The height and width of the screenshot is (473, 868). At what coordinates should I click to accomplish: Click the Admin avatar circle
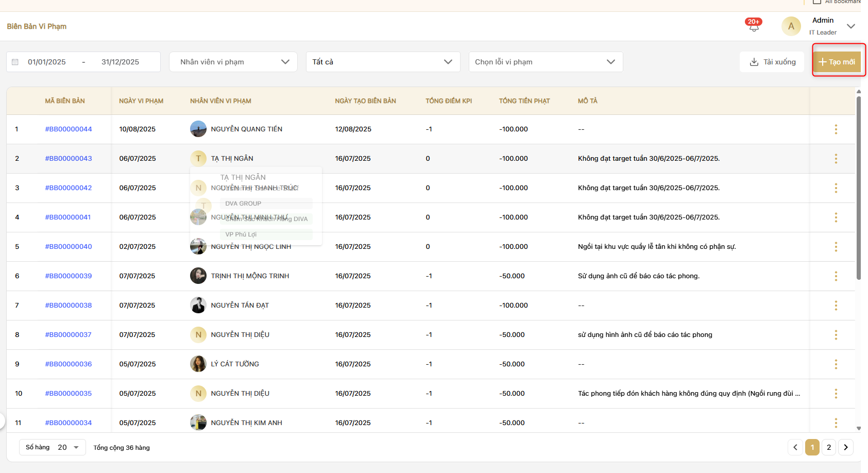click(x=791, y=26)
